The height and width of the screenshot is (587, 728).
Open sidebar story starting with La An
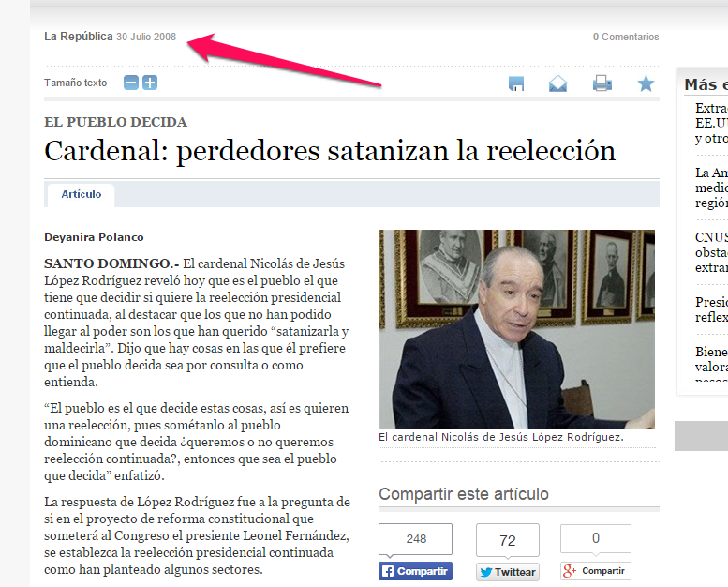click(711, 188)
